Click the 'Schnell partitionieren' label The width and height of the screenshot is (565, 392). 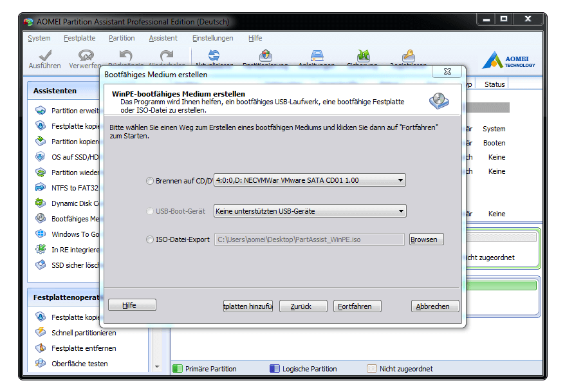84,333
